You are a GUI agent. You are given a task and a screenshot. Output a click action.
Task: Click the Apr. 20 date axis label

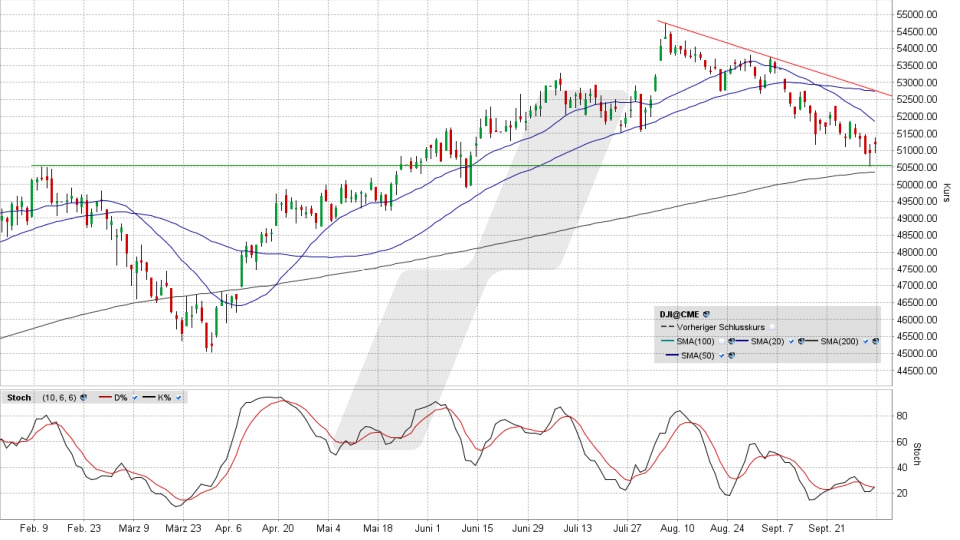(x=278, y=528)
